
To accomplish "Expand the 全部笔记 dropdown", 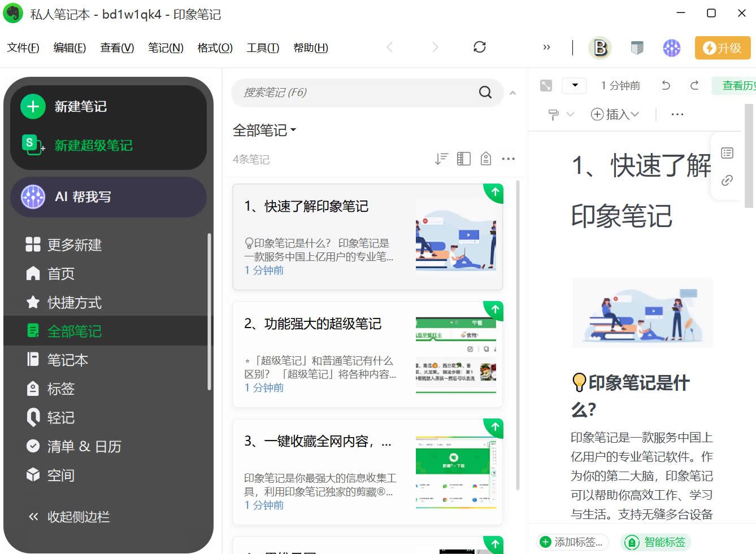I will [264, 130].
